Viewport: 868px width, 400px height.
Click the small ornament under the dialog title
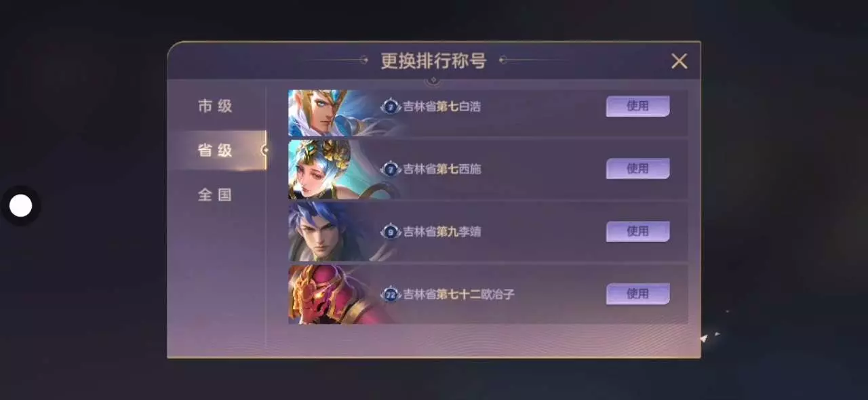click(434, 81)
